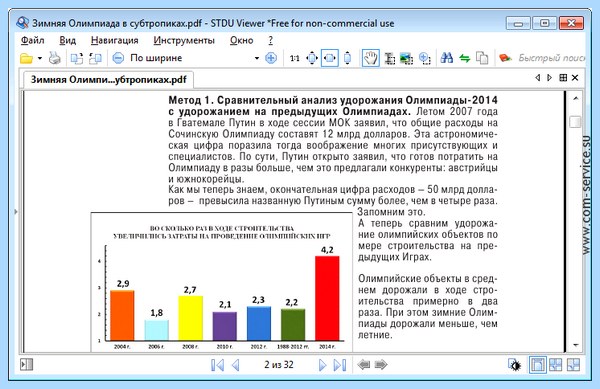Screen dimensions: 600x389
Task: Minimize the STDU Viewer window
Action: (x=518, y=23)
